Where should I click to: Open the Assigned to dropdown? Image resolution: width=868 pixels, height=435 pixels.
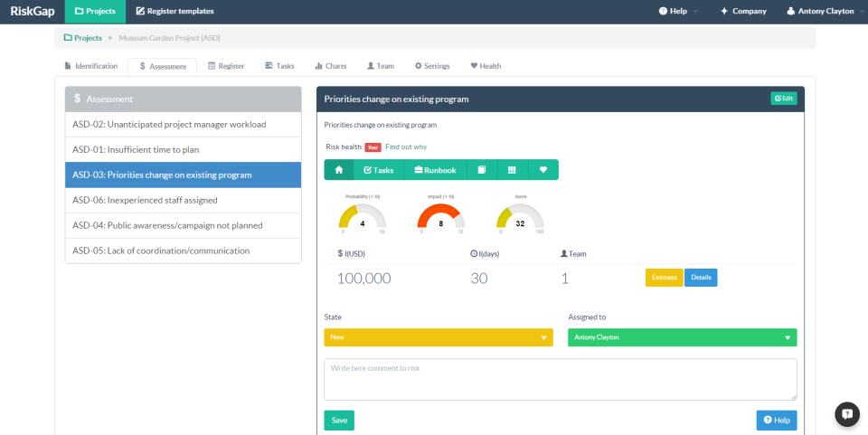682,337
